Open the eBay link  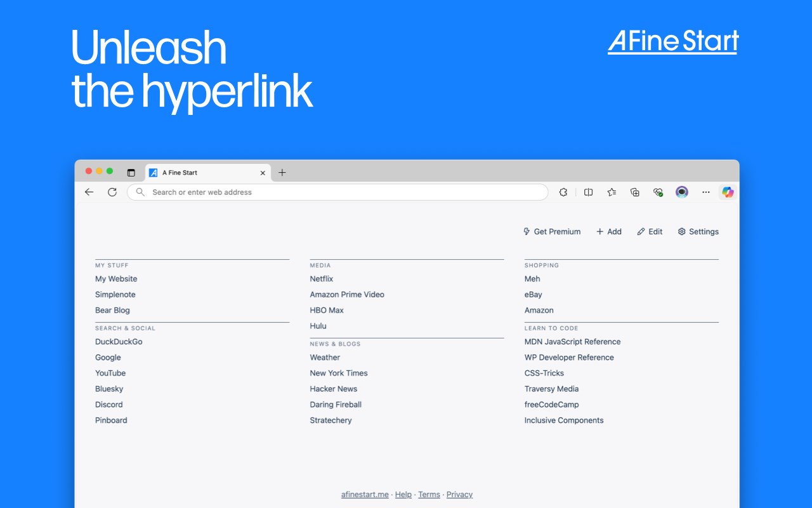tap(534, 295)
